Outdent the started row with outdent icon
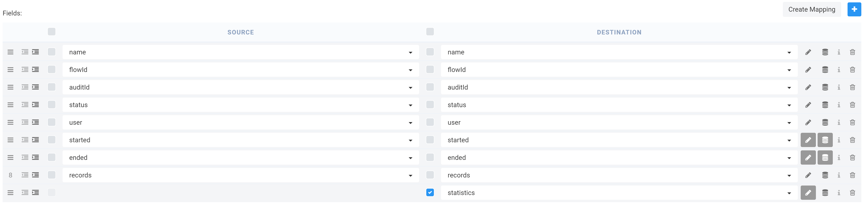The image size is (868, 205). pos(25,140)
